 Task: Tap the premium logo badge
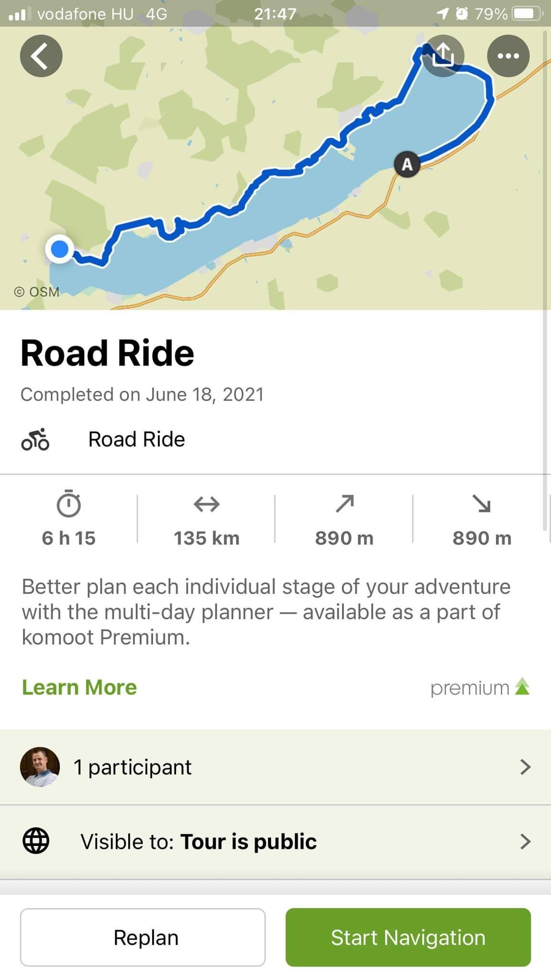click(480, 688)
